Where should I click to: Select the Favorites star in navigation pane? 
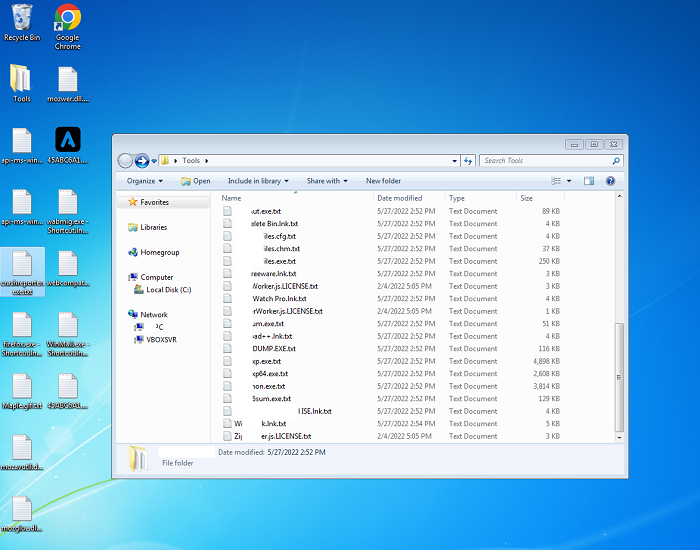point(133,202)
